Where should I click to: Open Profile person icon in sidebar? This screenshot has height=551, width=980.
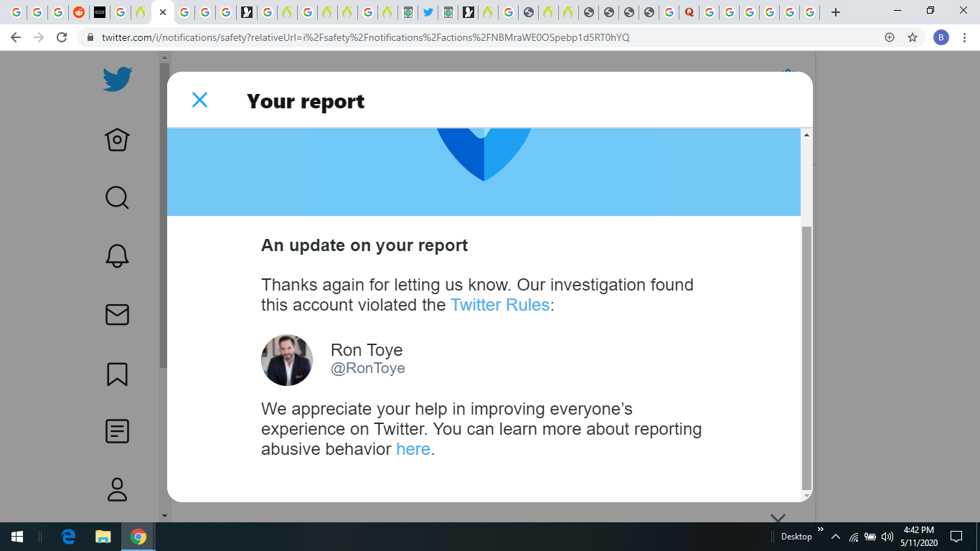pos(117,489)
